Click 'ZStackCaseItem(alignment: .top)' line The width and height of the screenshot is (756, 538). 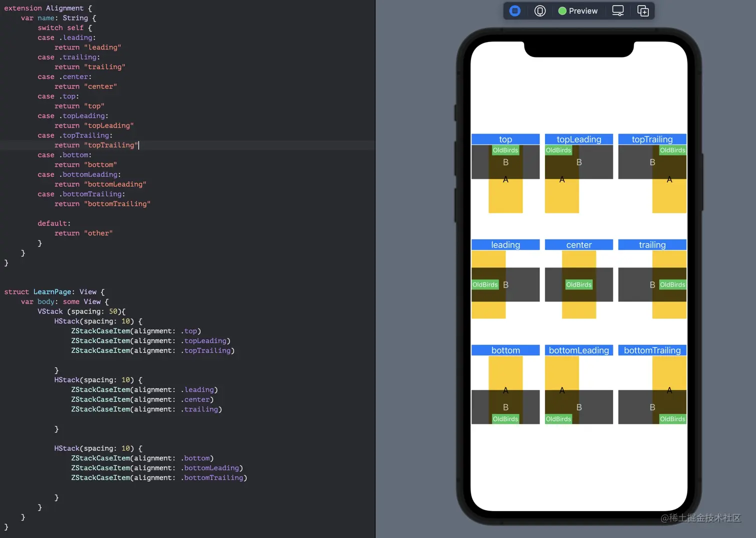click(136, 331)
